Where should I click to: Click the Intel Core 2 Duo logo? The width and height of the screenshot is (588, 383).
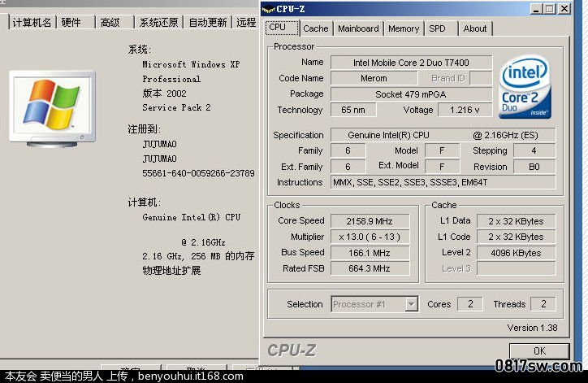[x=525, y=87]
